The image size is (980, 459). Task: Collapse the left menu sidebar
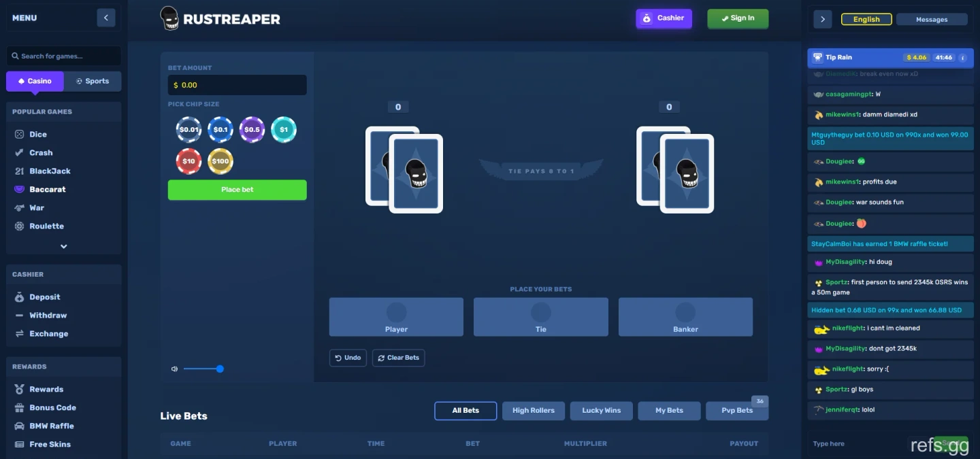[x=106, y=18]
